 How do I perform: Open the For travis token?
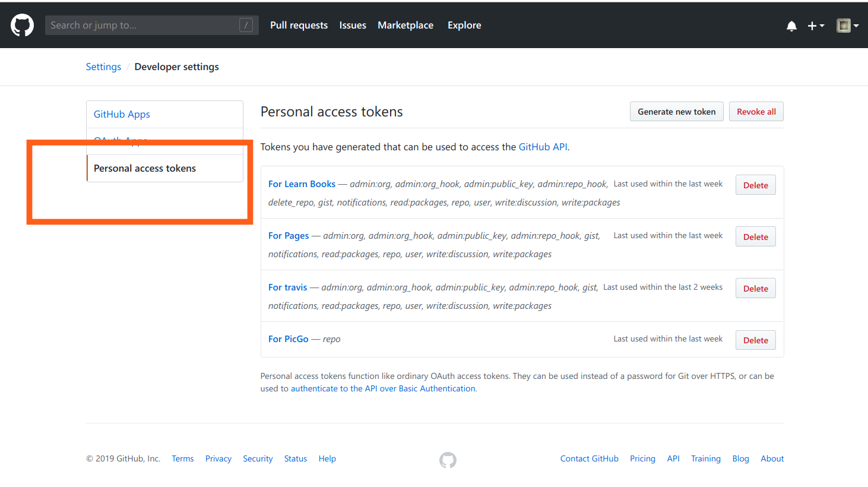[x=288, y=287]
